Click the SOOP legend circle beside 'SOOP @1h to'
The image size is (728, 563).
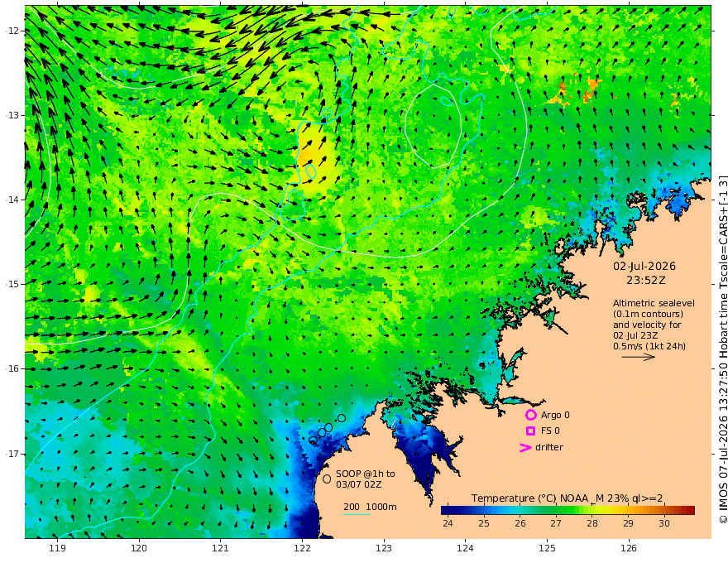coord(327,479)
